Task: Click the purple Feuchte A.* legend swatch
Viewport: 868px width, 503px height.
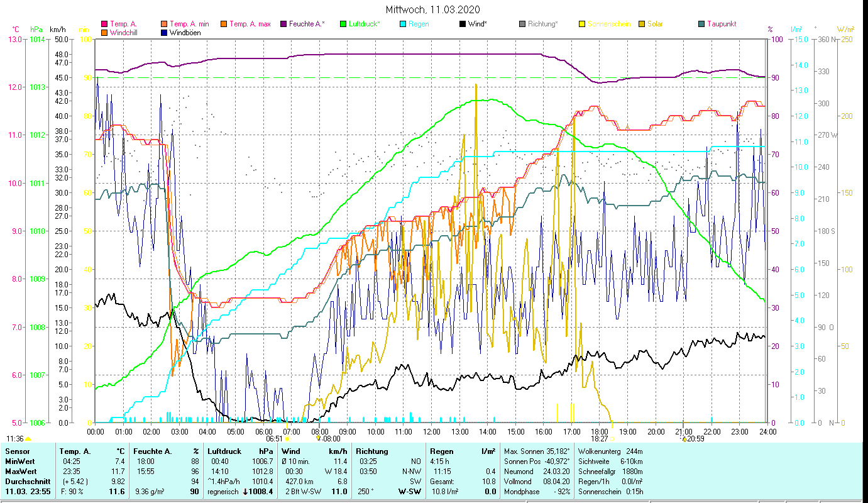Action: 283,25
